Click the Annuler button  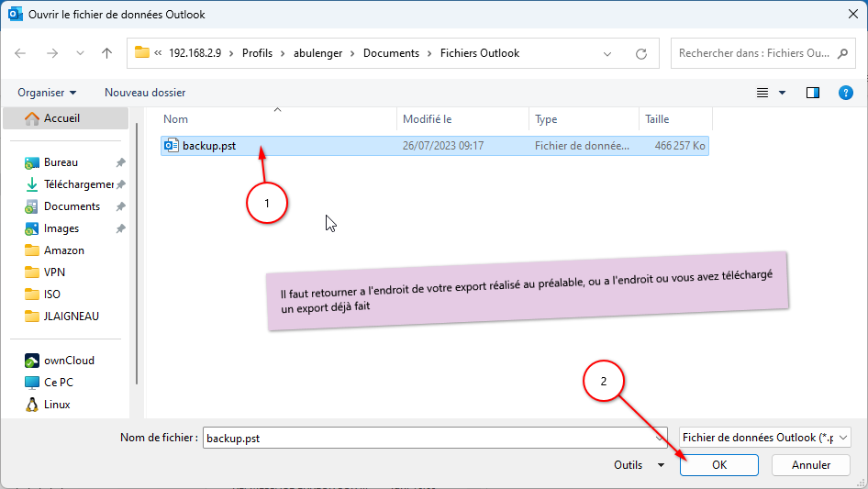(811, 465)
